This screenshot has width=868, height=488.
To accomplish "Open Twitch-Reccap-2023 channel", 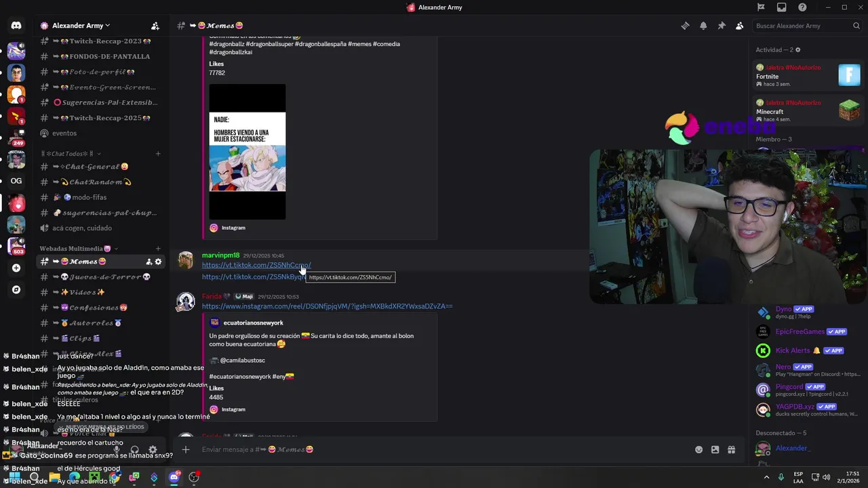I will (x=102, y=41).
